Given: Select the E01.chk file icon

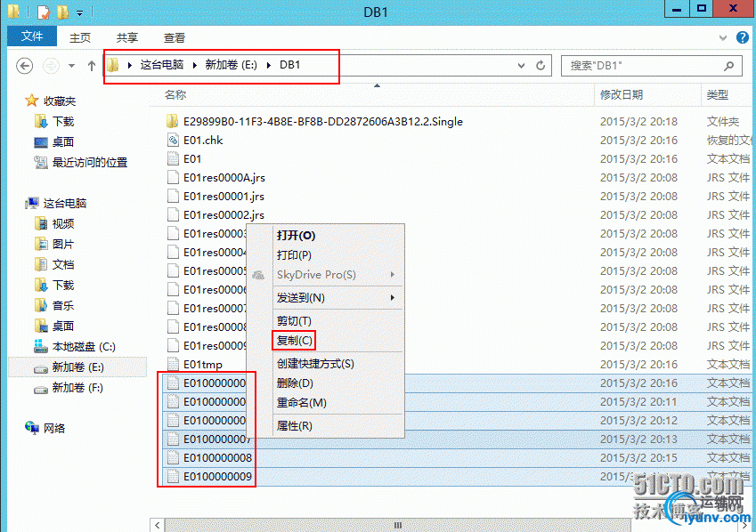Looking at the screenshot, I should click(173, 141).
